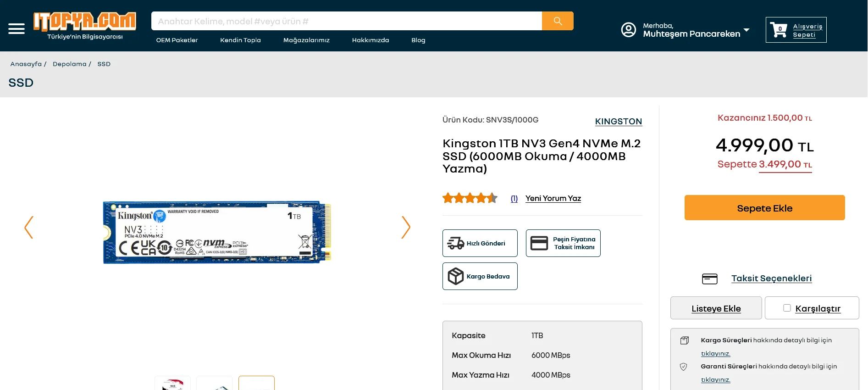Open Taksit Seçenekleri link
This screenshot has width=868, height=390.
click(772, 279)
